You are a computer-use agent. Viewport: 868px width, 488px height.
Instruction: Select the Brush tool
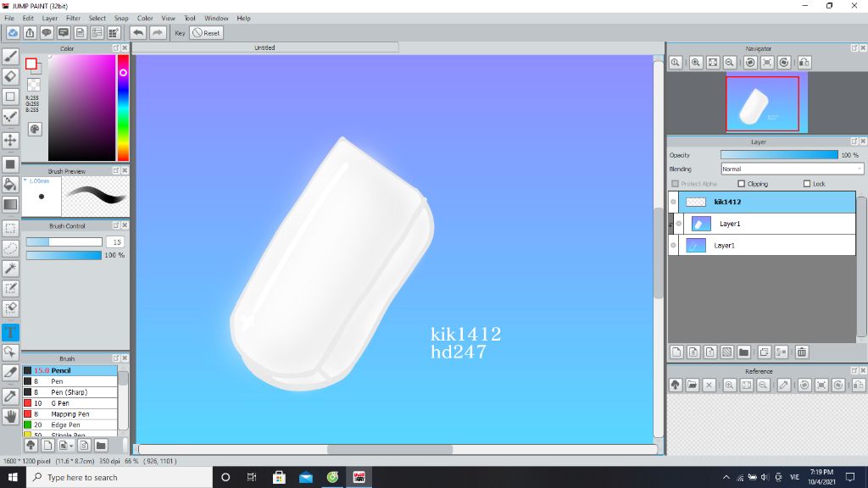(10, 57)
